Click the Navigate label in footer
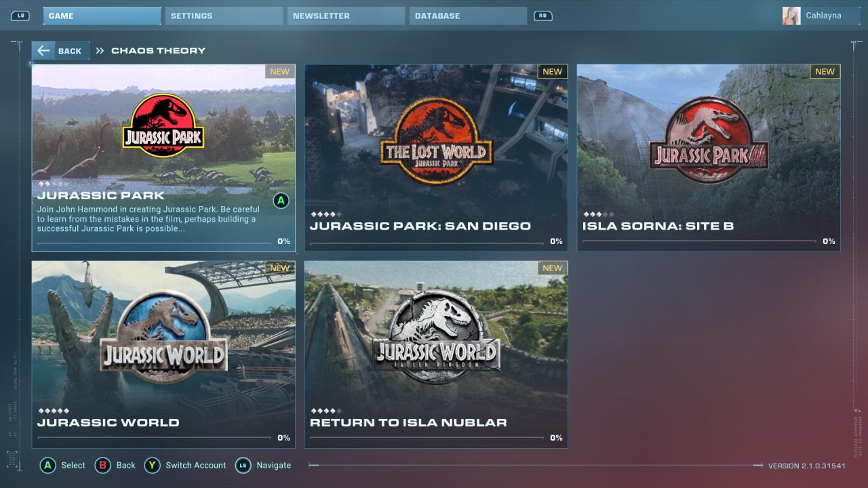Image resolution: width=868 pixels, height=488 pixels. click(274, 466)
